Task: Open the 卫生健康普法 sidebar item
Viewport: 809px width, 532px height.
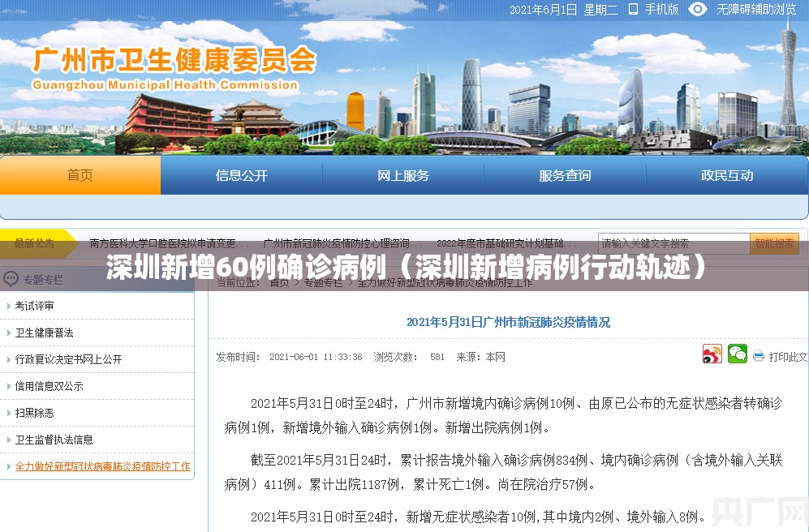Action: [x=45, y=332]
